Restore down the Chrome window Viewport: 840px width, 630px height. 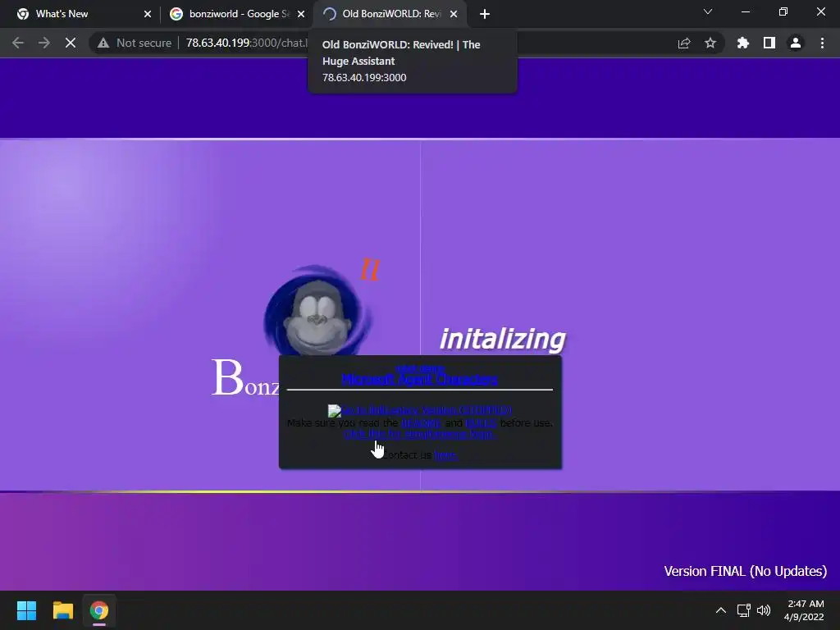click(x=783, y=11)
